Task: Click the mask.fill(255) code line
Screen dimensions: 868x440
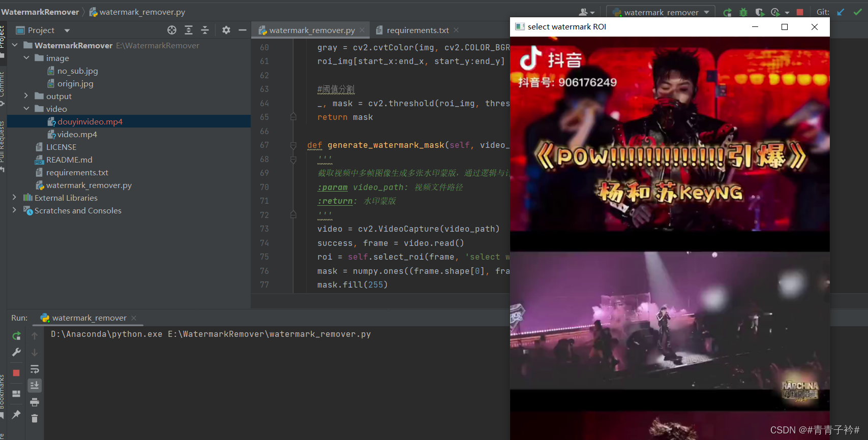Action: [352, 285]
